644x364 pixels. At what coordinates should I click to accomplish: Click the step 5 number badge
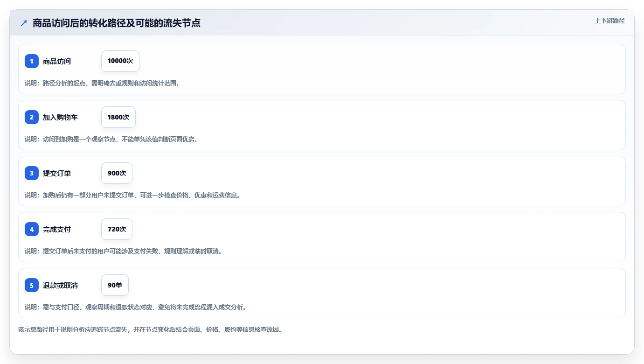tap(32, 285)
